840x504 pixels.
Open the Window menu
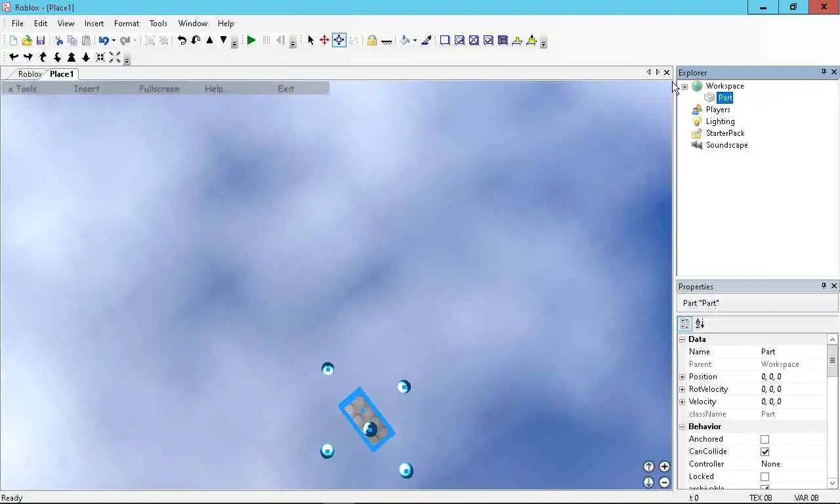pyautogui.click(x=193, y=23)
